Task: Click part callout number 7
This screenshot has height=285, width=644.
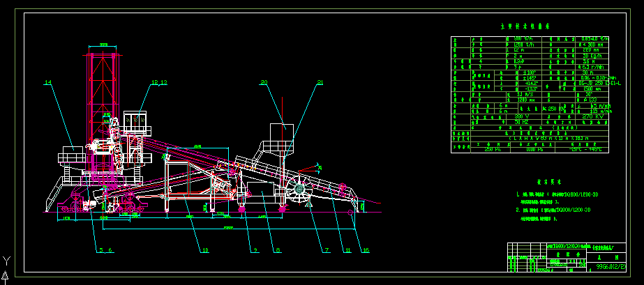Action: 325,249
